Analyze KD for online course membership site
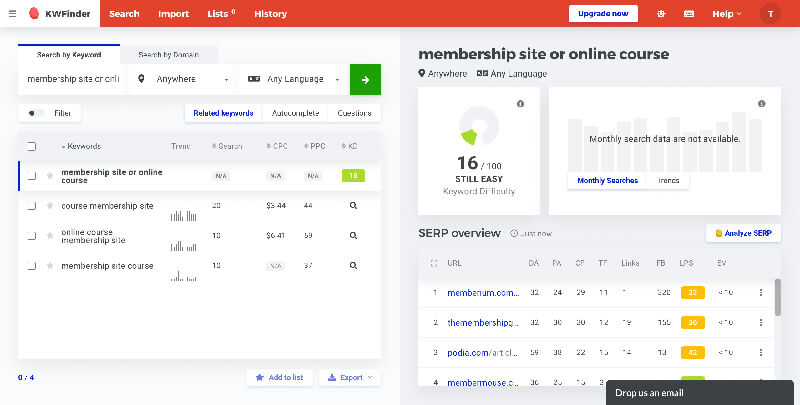The width and height of the screenshot is (800, 405). coord(353,236)
